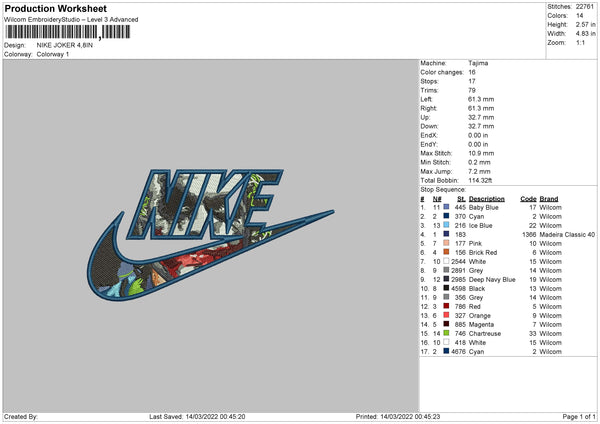Click the 'St.' column header
The image size is (600, 424).
[x=461, y=199]
